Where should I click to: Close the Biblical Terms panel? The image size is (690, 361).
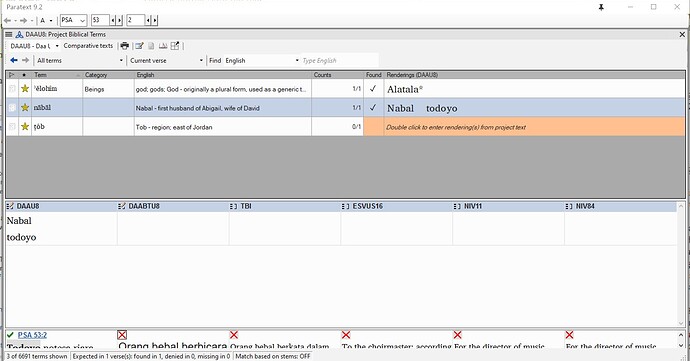[682, 34]
